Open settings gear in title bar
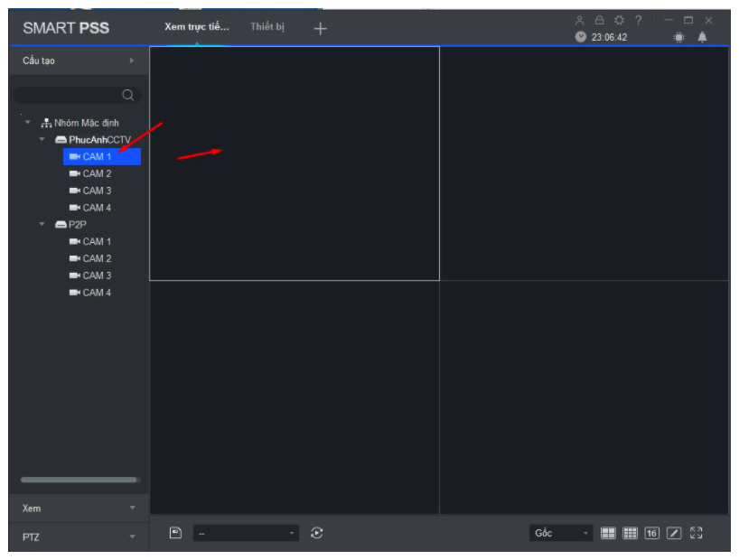 pos(619,20)
